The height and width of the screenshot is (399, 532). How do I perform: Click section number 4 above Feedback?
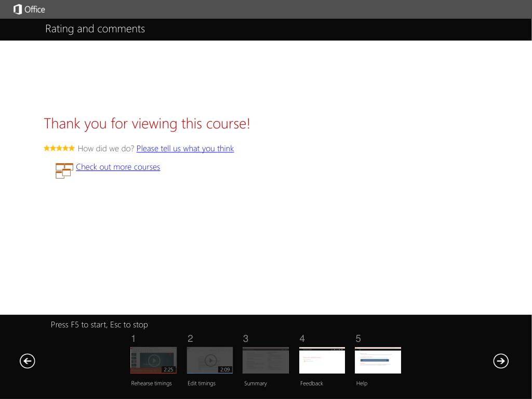[x=302, y=339]
